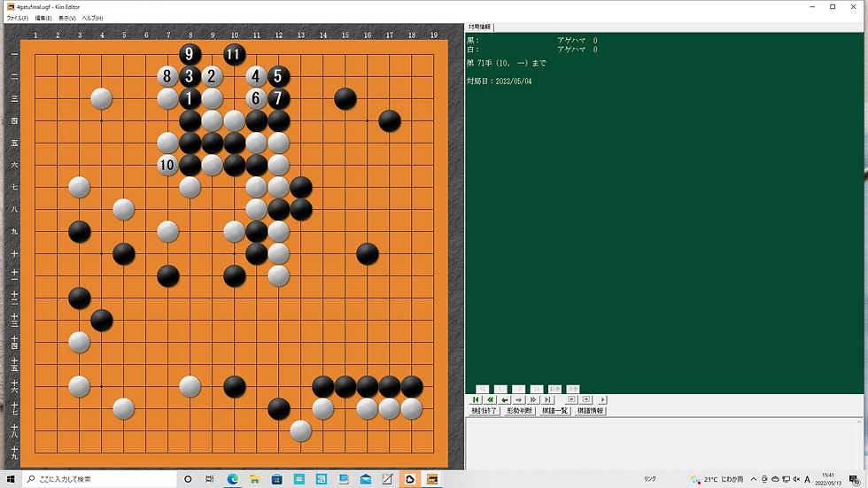The width and height of the screenshot is (868, 488).
Task: Jump to the last move
Action: [547, 399]
